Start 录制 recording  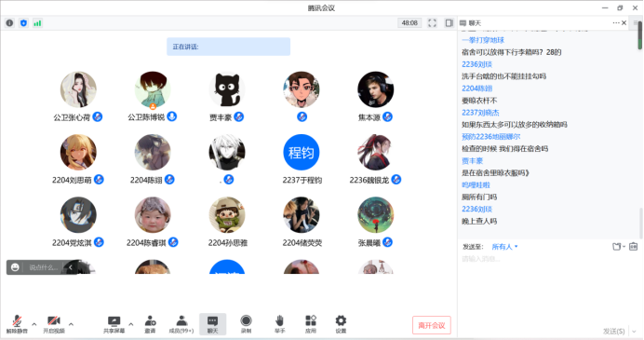(x=246, y=324)
